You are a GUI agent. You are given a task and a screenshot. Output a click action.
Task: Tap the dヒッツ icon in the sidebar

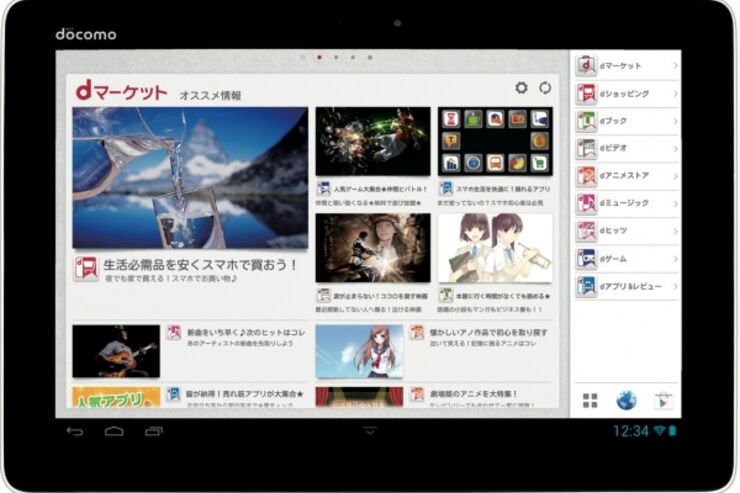[586, 231]
